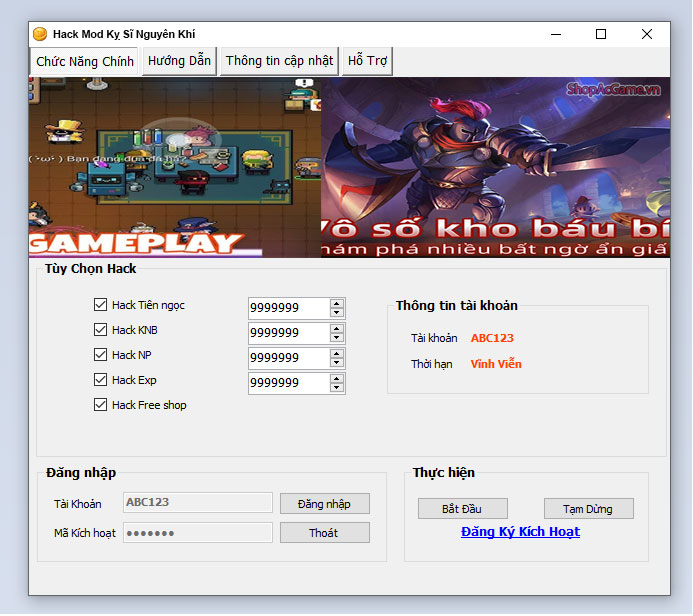Uncheck the Hack Tiên ngọc checkbox
The width and height of the screenshot is (693, 616).
point(100,304)
